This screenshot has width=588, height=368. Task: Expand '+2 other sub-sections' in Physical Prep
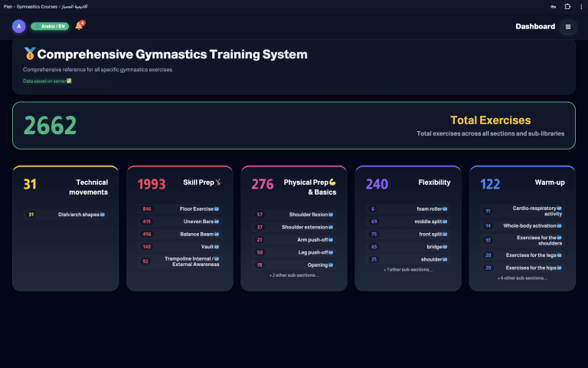coord(294,275)
